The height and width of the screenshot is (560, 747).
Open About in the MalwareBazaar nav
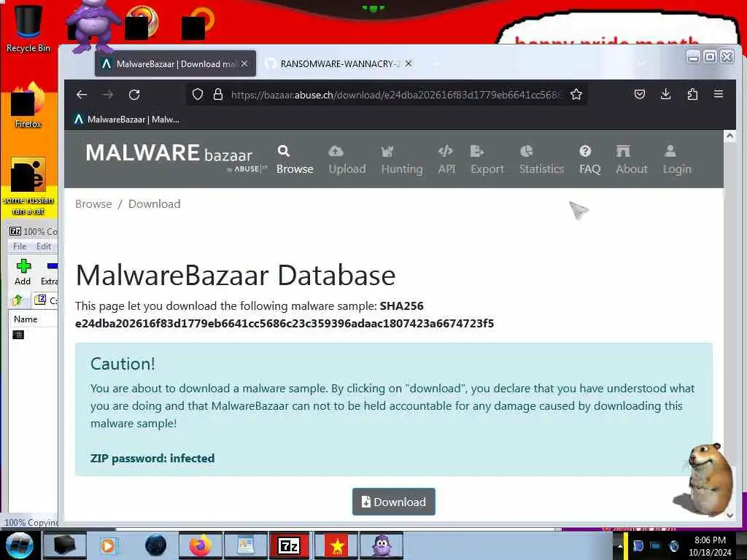coord(631,160)
